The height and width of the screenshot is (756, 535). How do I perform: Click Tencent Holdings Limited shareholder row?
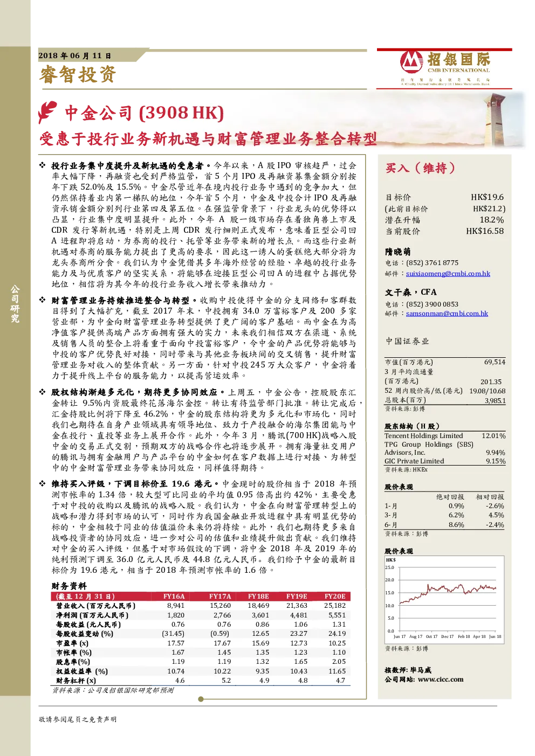pyautogui.click(x=445, y=435)
